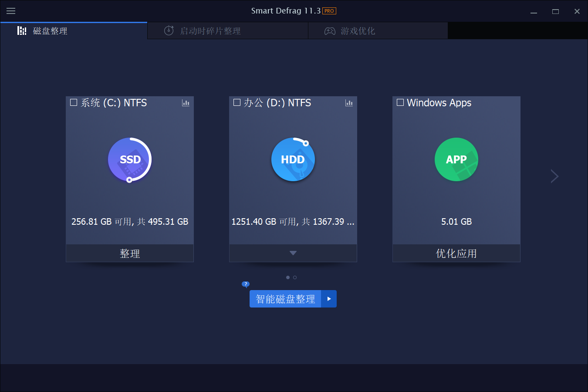Open the 智能磁盘整理 mode dropdown arrow
Image resolution: width=588 pixels, height=392 pixels.
pyautogui.click(x=329, y=299)
